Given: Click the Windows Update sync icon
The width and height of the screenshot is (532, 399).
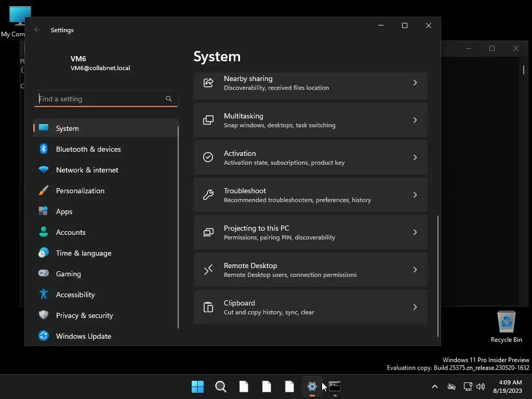Looking at the screenshot, I should click(x=44, y=336).
